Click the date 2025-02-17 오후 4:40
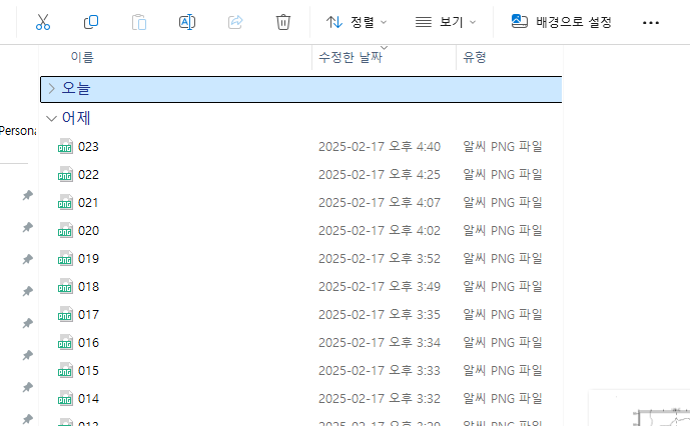The width and height of the screenshot is (690, 426). click(379, 147)
